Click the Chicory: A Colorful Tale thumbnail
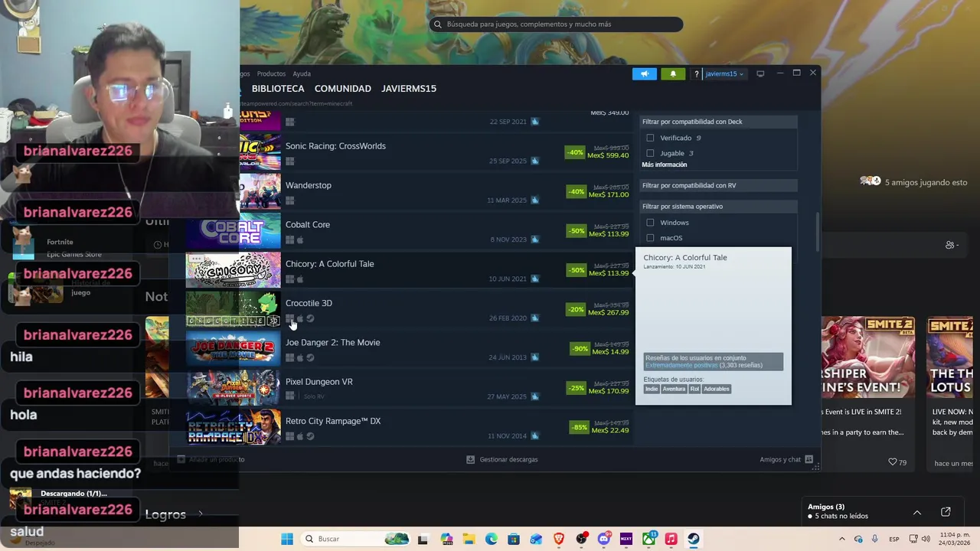The height and width of the screenshot is (551, 980). click(x=234, y=270)
